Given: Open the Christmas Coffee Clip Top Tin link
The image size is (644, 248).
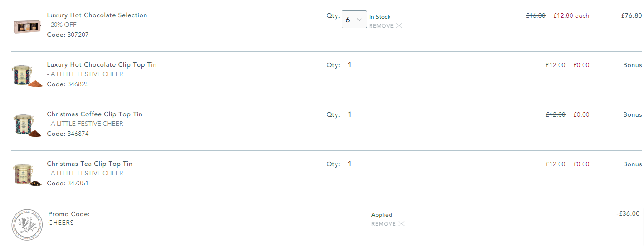Looking at the screenshot, I should (x=95, y=114).
